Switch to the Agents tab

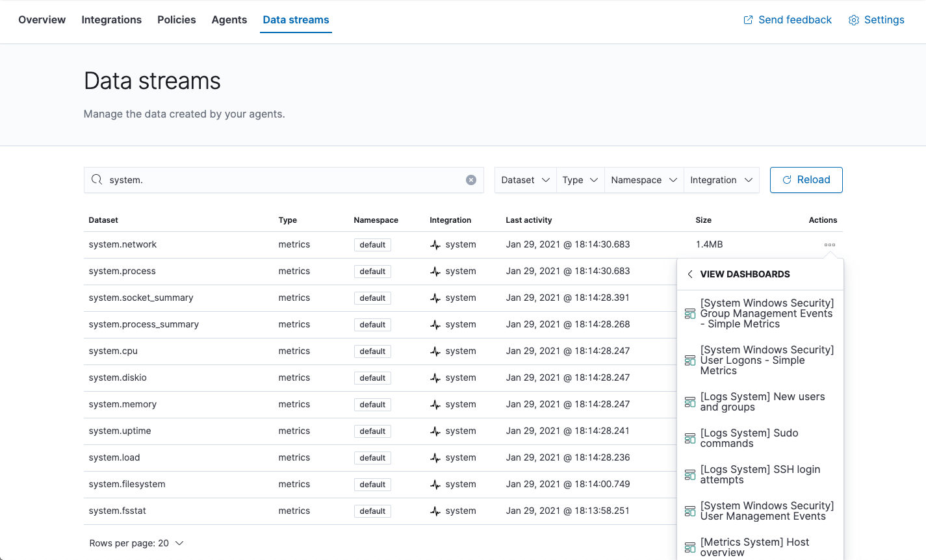229,20
